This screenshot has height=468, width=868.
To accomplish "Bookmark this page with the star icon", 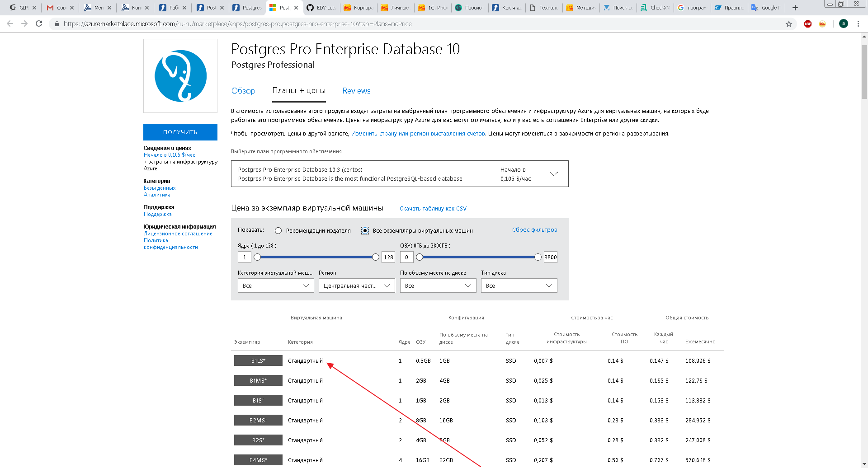I will pos(789,24).
